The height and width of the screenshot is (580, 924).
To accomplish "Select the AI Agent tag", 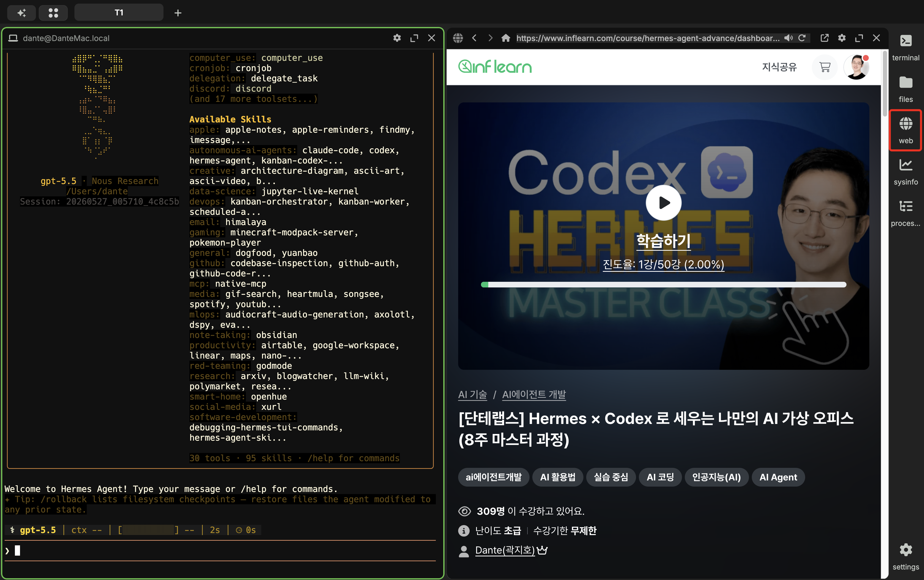I will coord(778,477).
